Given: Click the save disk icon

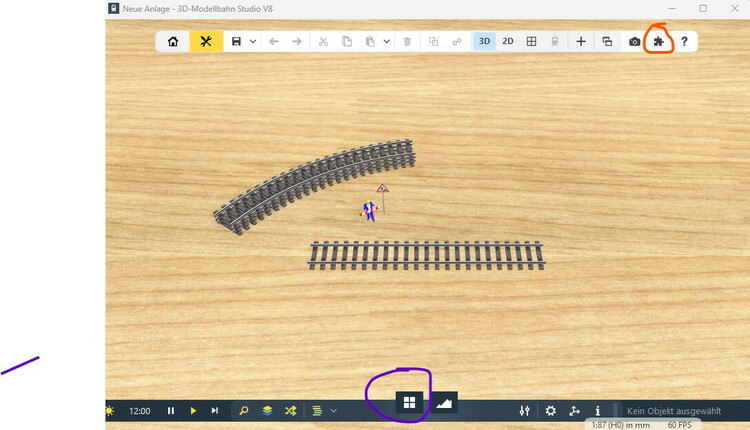Looking at the screenshot, I should [236, 42].
